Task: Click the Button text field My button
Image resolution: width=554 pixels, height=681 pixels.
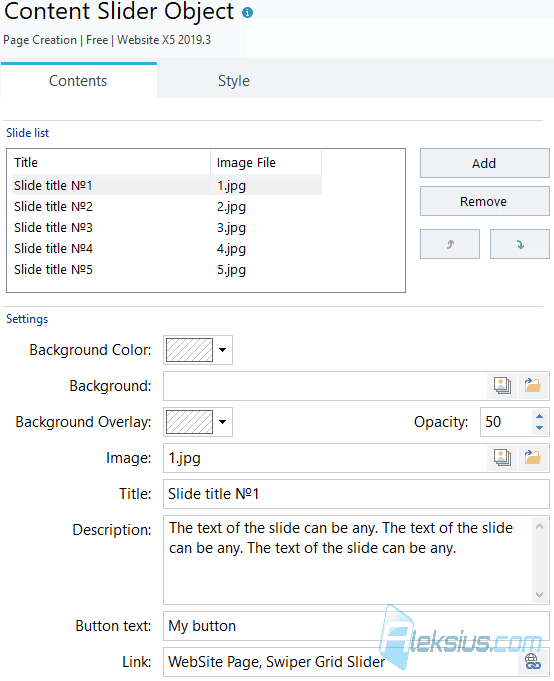Action: pyautogui.click(x=356, y=626)
